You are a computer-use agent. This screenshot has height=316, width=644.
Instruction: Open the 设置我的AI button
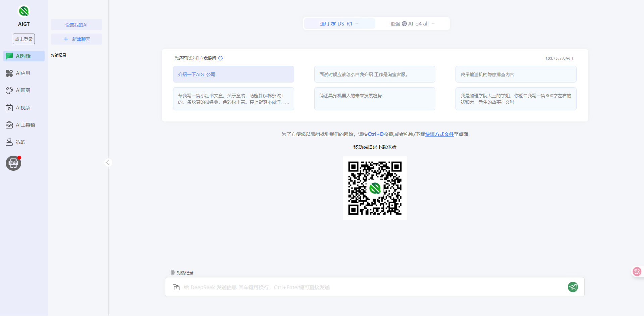click(76, 25)
